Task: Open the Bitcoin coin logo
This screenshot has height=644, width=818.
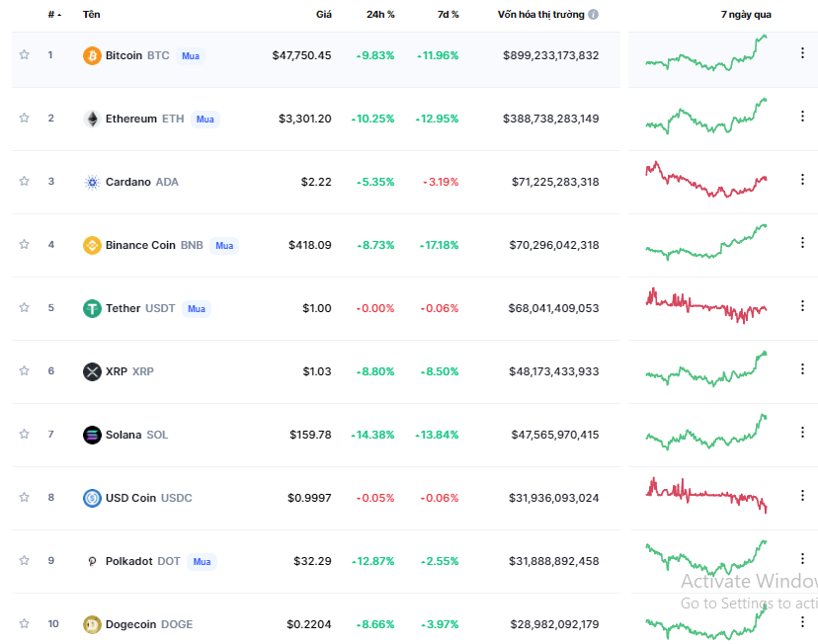Action: tap(92, 55)
